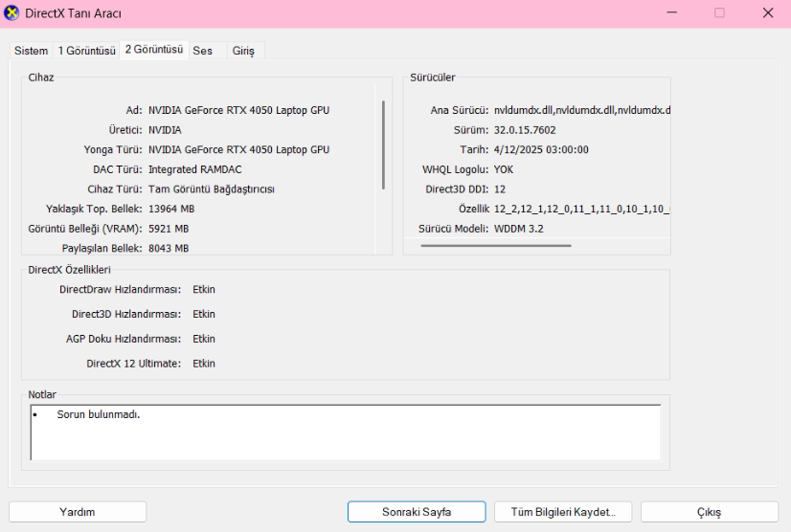Viewport: 791px width, 532px height.
Task: Click DirectX 12 Ultimate Etkin value
Action: pos(204,364)
